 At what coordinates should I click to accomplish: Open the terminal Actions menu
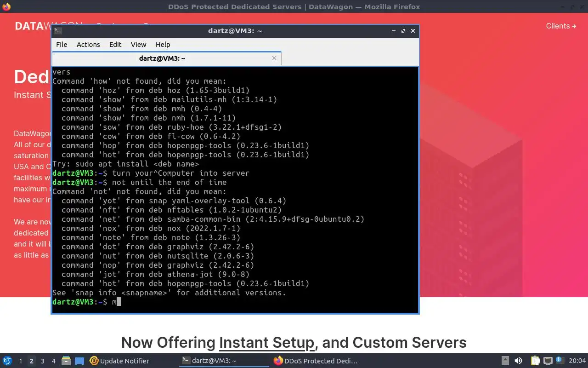click(88, 45)
